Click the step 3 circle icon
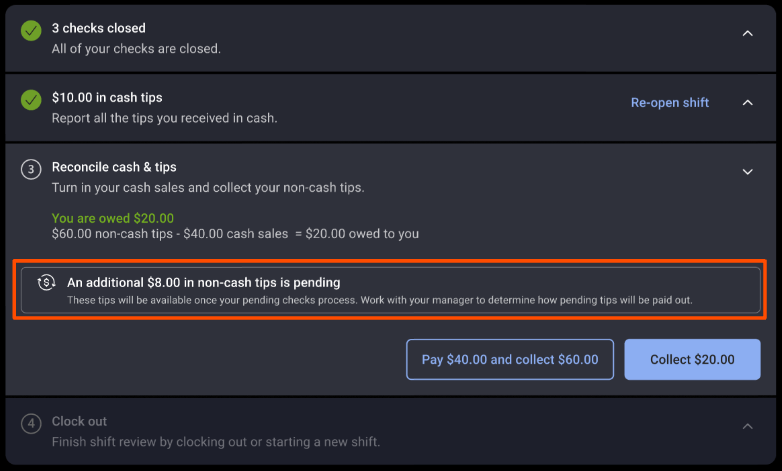 (x=32, y=171)
